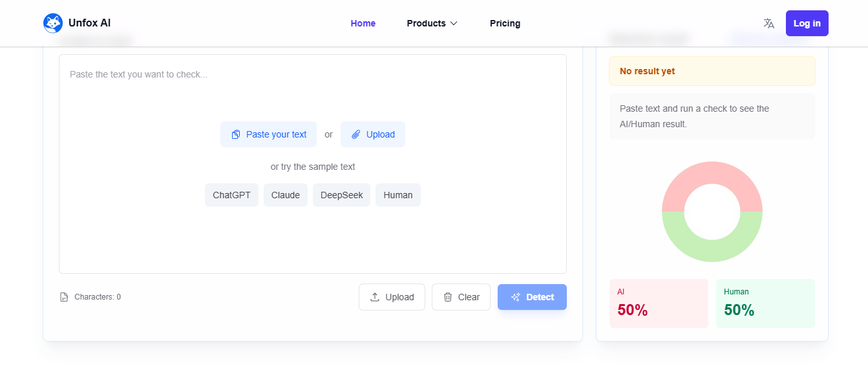Click the clipboard icon on Paste your text
The image size is (868, 390).
coord(236,134)
